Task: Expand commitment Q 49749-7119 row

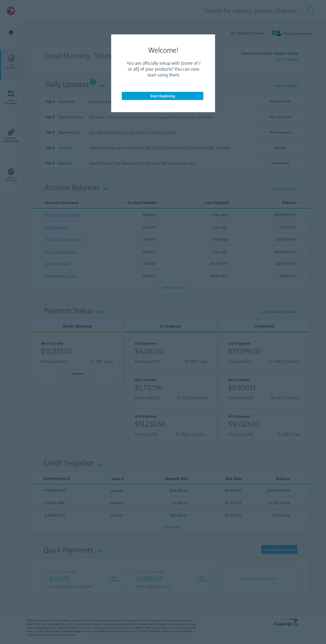Action: [x=41, y=515]
